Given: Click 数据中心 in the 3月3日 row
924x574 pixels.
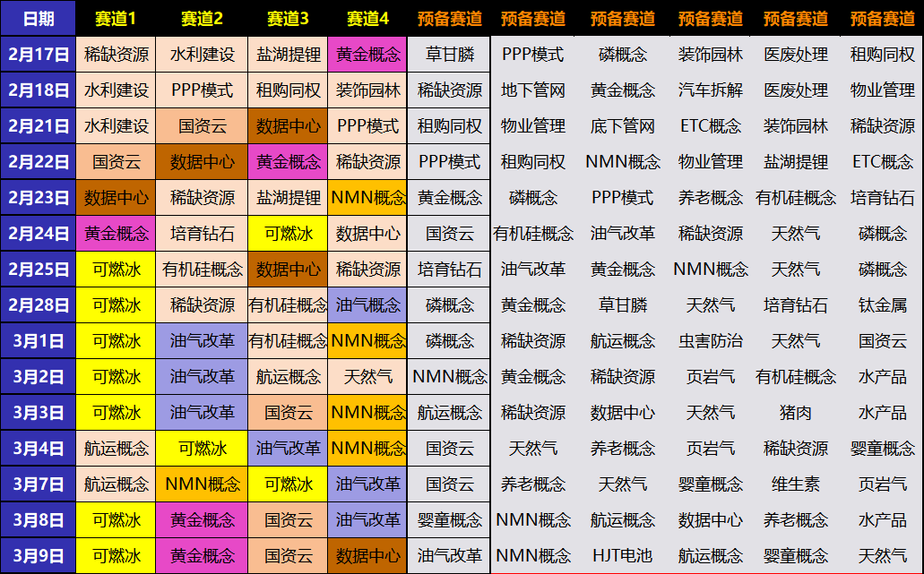Looking at the screenshot, I should [622, 413].
